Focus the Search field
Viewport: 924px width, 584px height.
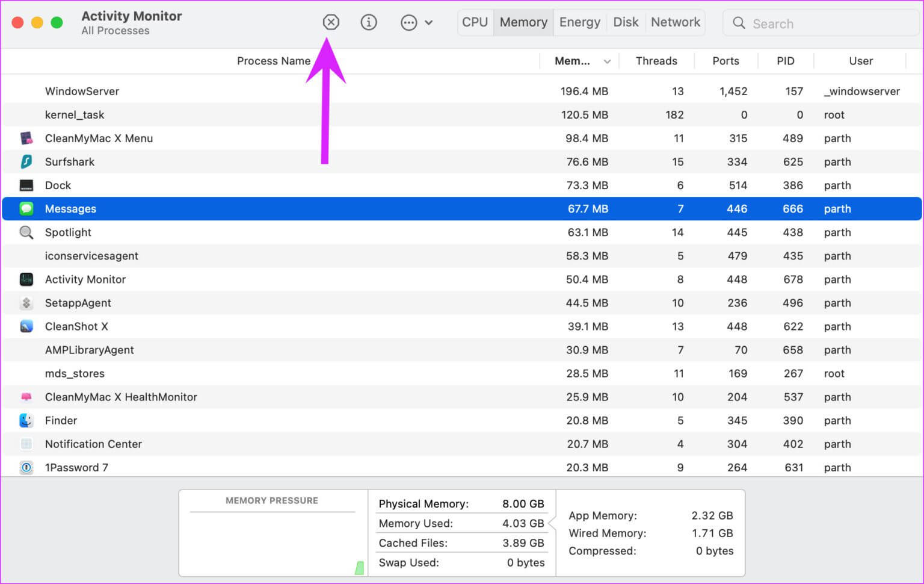(x=821, y=23)
